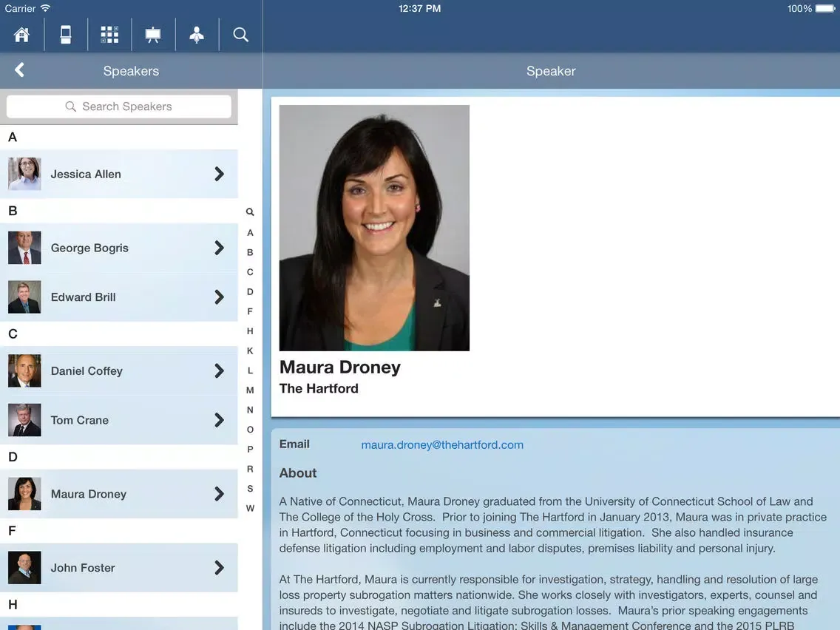
Task: Tap the Maura Droney profile name heading
Action: pyautogui.click(x=339, y=367)
